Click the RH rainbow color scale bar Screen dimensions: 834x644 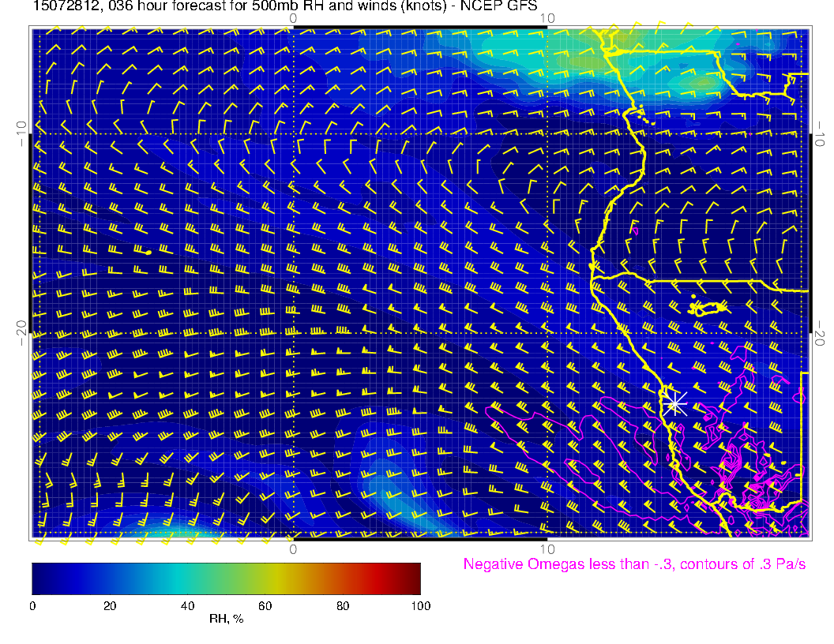(226, 578)
